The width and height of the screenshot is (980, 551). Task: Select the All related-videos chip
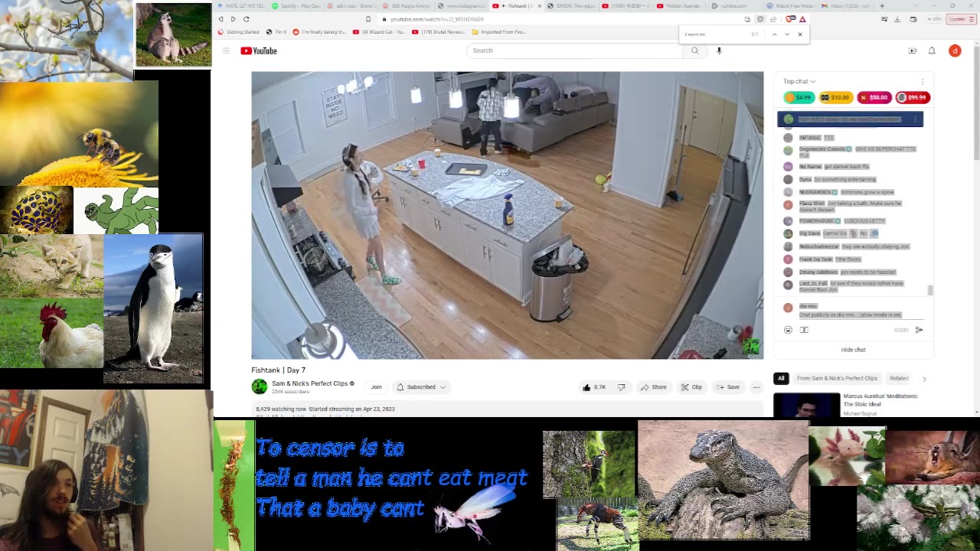[x=781, y=378]
